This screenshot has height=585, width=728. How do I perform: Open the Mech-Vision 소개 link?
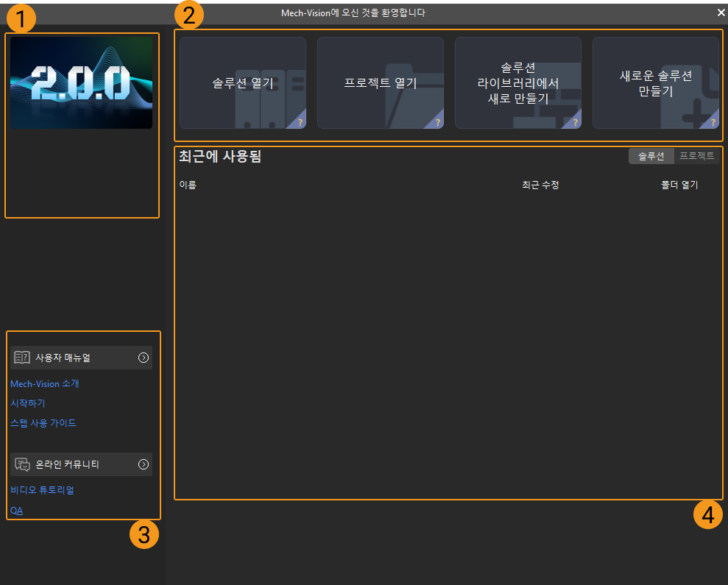[x=45, y=384]
